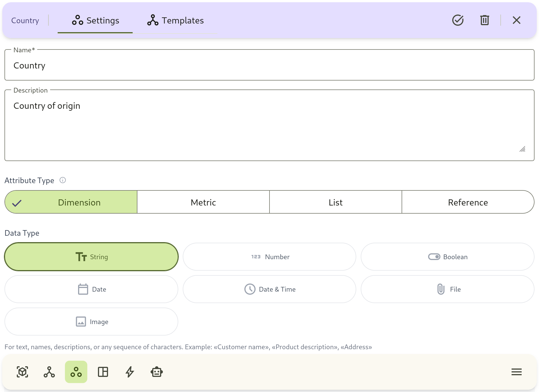Viewport: 539px width, 392px height.
Task: Open the AI assistant robot icon
Action: (156, 372)
